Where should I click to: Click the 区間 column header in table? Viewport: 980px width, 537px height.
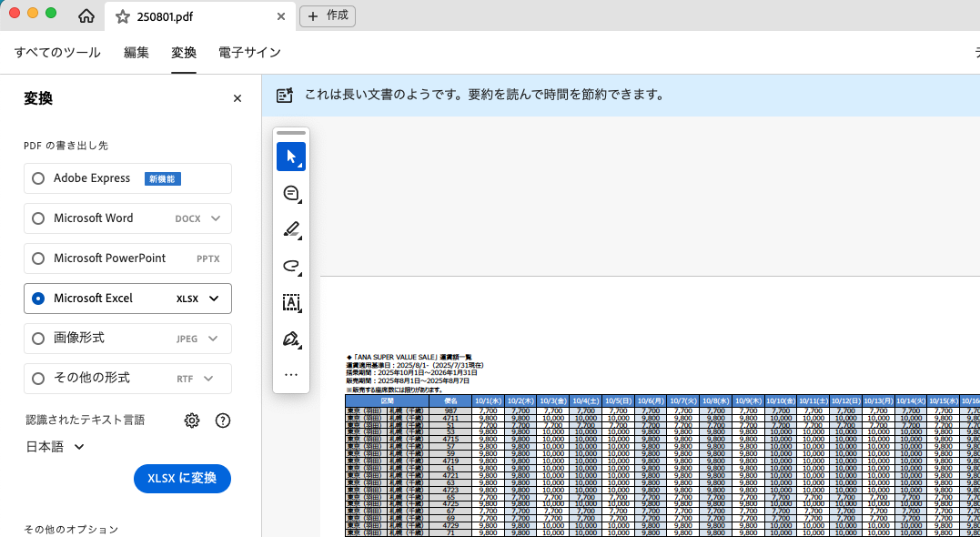point(387,400)
